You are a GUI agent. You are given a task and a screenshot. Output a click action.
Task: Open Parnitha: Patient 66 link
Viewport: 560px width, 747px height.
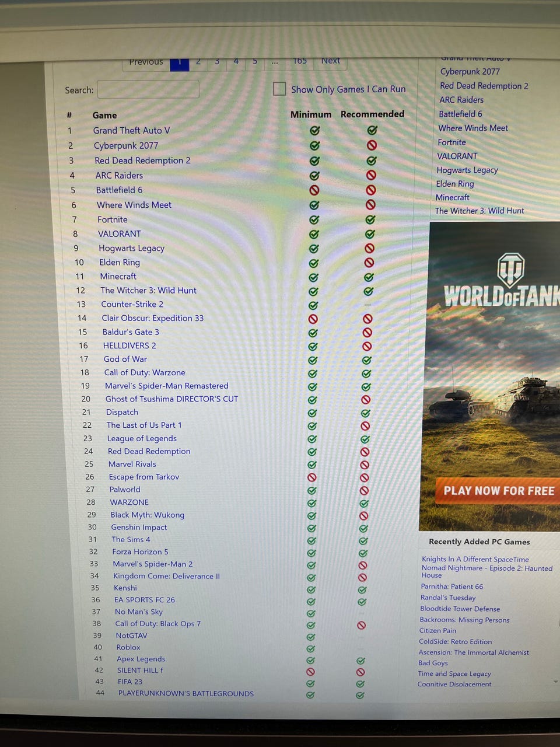coord(452,587)
